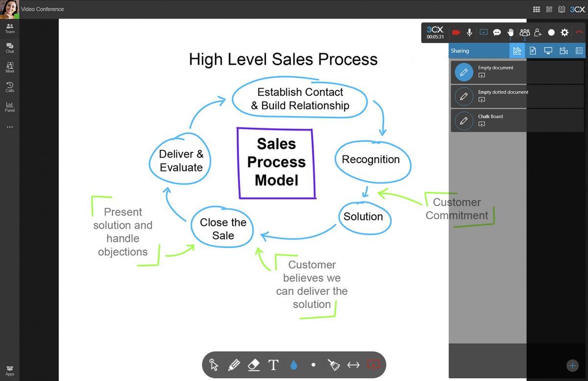Open the Chat section in sidebar
The width and height of the screenshot is (588, 381).
[10, 48]
